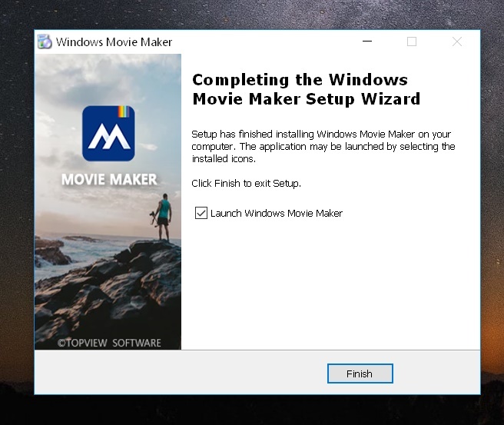Viewport: 504px width, 425px height.
Task: Click the "Setup has finished installing" paragraph
Action: (323, 146)
